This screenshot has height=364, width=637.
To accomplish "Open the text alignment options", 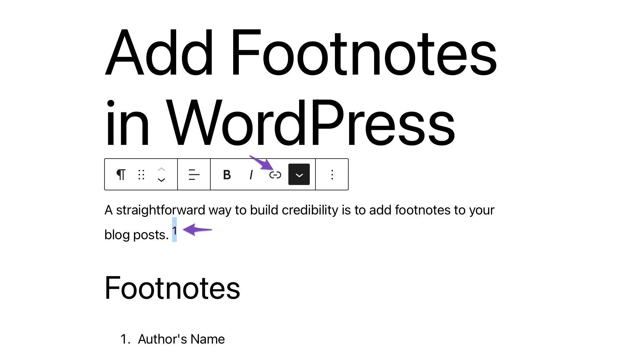I will [194, 174].
